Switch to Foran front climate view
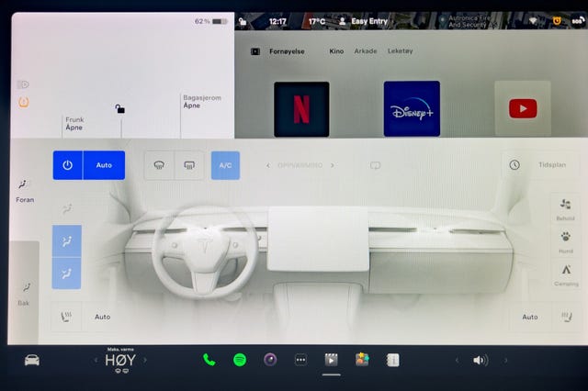588x391 pixels. pos(25,191)
